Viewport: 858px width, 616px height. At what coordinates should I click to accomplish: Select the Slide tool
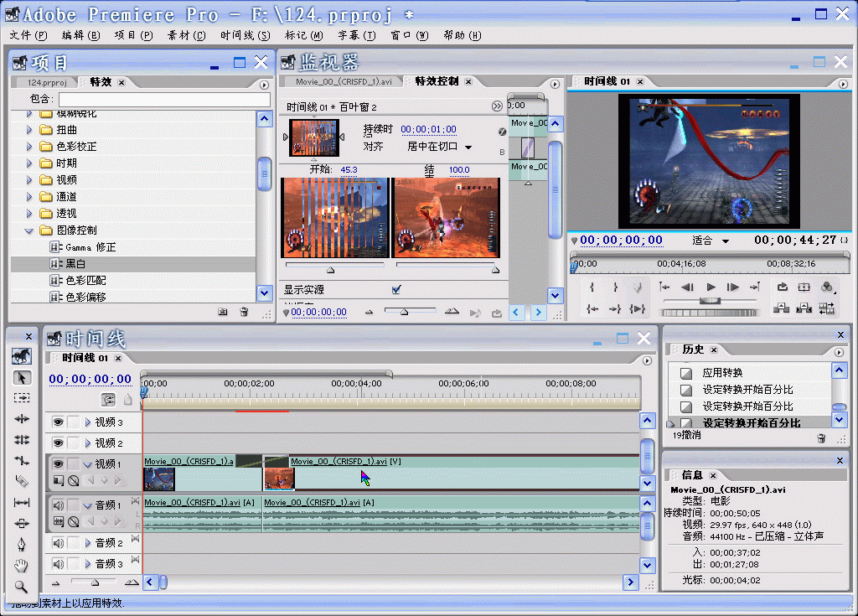(21, 524)
